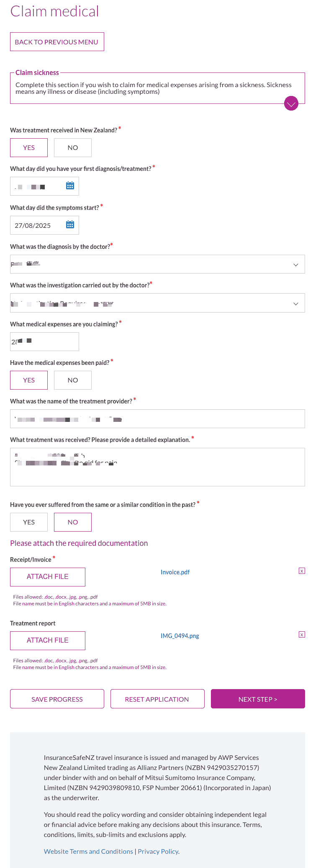The image size is (331, 868).
Task: Remove the attached IMG_0494.png file
Action: click(x=302, y=634)
